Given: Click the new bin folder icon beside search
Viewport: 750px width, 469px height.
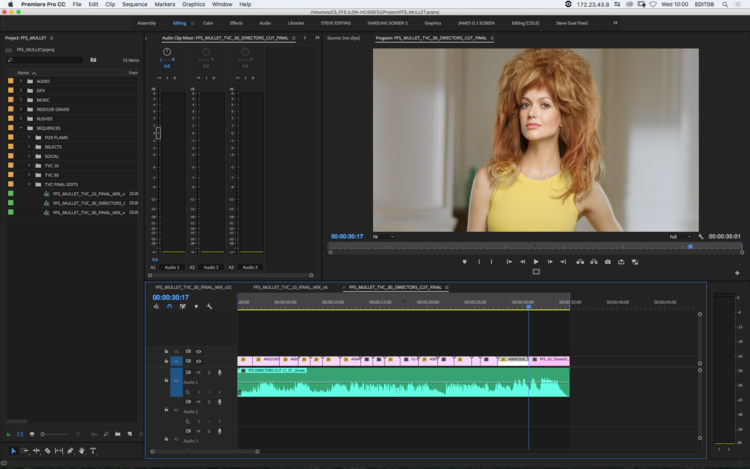Looking at the screenshot, I should point(93,60).
